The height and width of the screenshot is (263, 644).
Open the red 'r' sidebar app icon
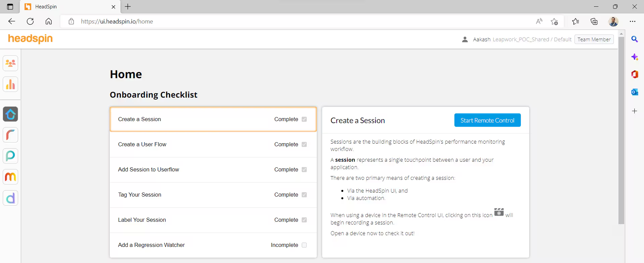(10, 135)
